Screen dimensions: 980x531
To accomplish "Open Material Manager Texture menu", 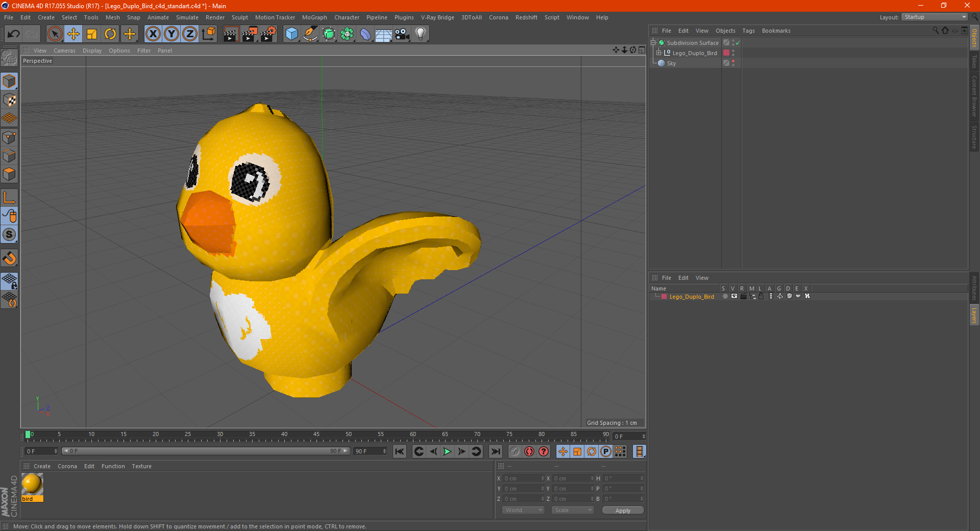I will click(x=141, y=466).
